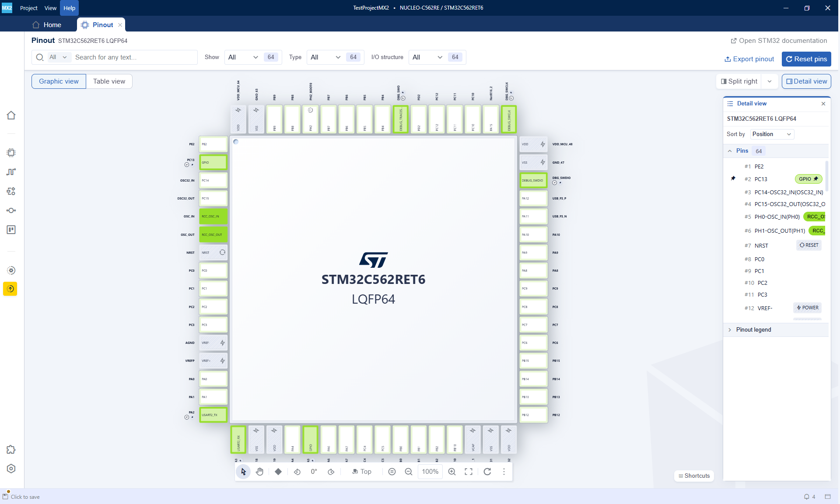
Task: Open the Show filter dropdown
Action: tap(243, 57)
